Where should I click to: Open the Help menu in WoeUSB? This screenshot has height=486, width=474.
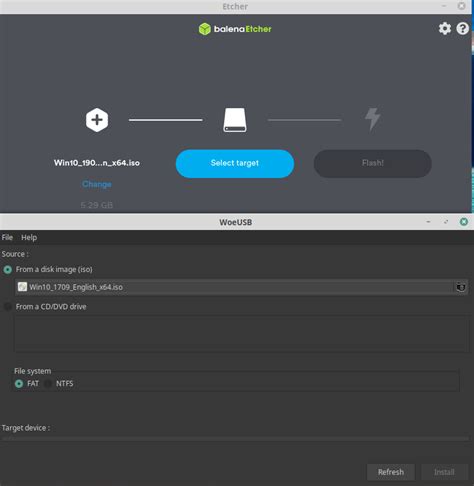pyautogui.click(x=29, y=237)
